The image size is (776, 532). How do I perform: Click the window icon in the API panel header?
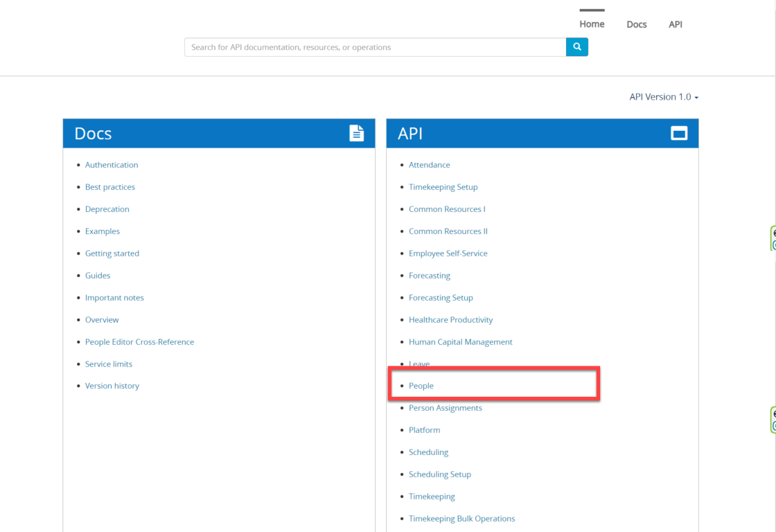click(x=680, y=132)
